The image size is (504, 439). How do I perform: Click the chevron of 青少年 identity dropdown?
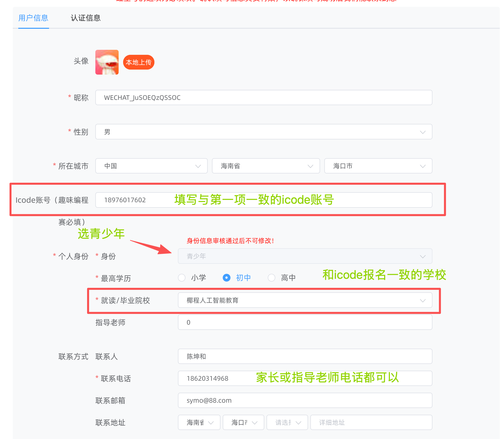[423, 257]
